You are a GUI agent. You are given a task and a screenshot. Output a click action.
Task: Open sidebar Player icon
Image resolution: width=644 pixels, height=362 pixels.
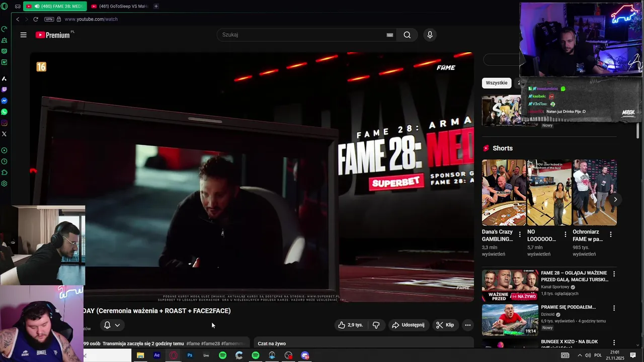coord(5,150)
